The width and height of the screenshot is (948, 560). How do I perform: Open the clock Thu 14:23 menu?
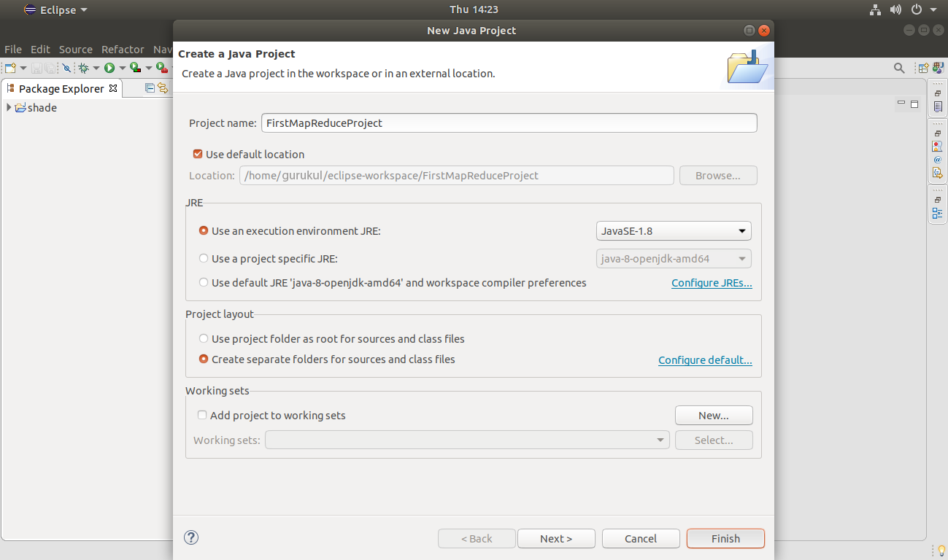click(x=474, y=9)
